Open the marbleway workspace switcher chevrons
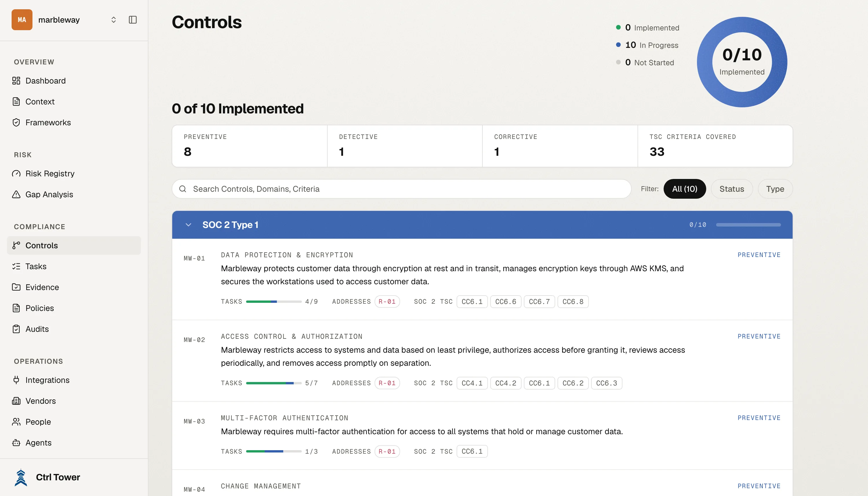This screenshot has width=868, height=496. click(x=114, y=20)
